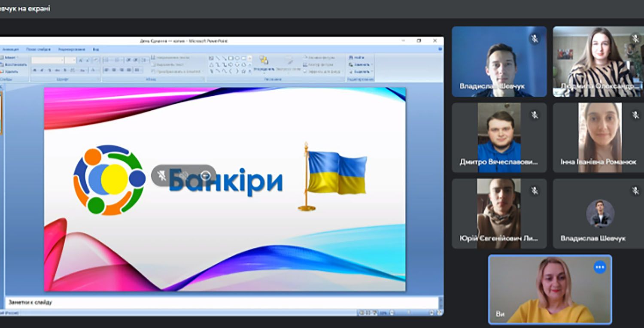Select the rectangle shape in gallery
The image size is (644, 328).
click(x=231, y=58)
